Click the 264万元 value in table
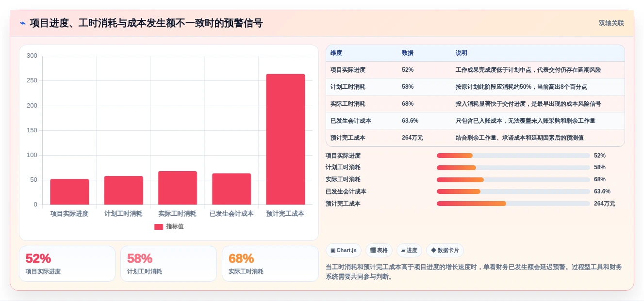The height and width of the screenshot is (301, 644). tap(413, 138)
